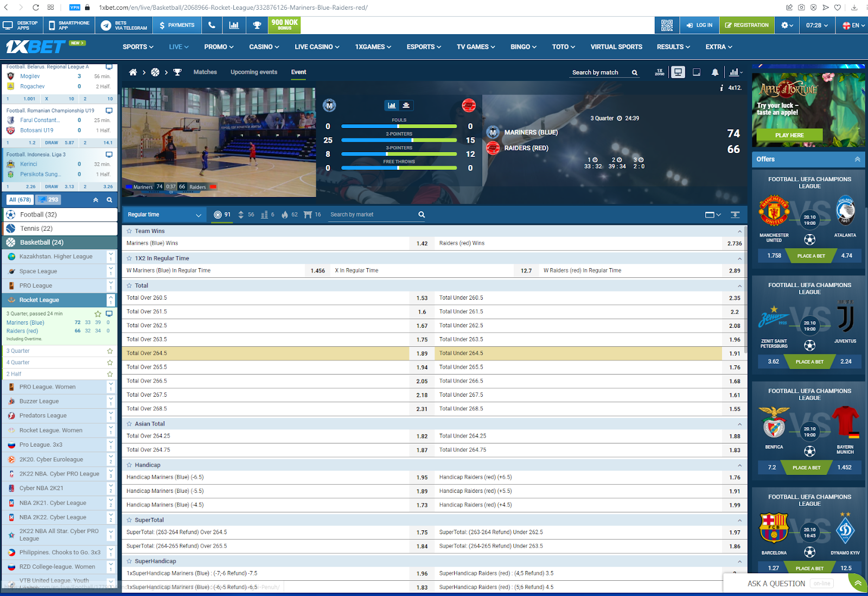This screenshot has height=596, width=868.
Task: Open the ESPORTS menu
Action: pyautogui.click(x=424, y=47)
